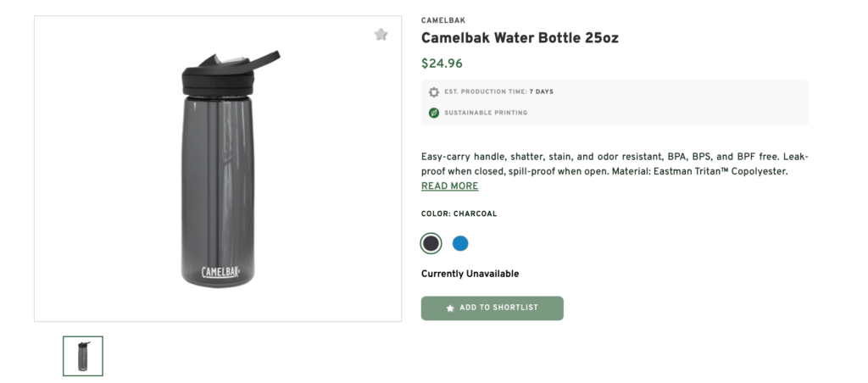
Task: Choose the blue color swatch
Action: point(460,244)
